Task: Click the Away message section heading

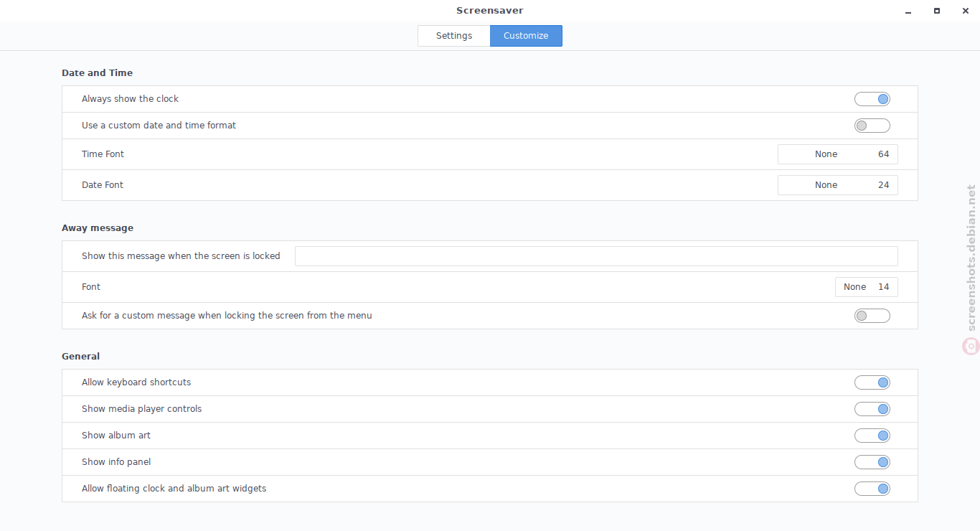Action: (98, 228)
